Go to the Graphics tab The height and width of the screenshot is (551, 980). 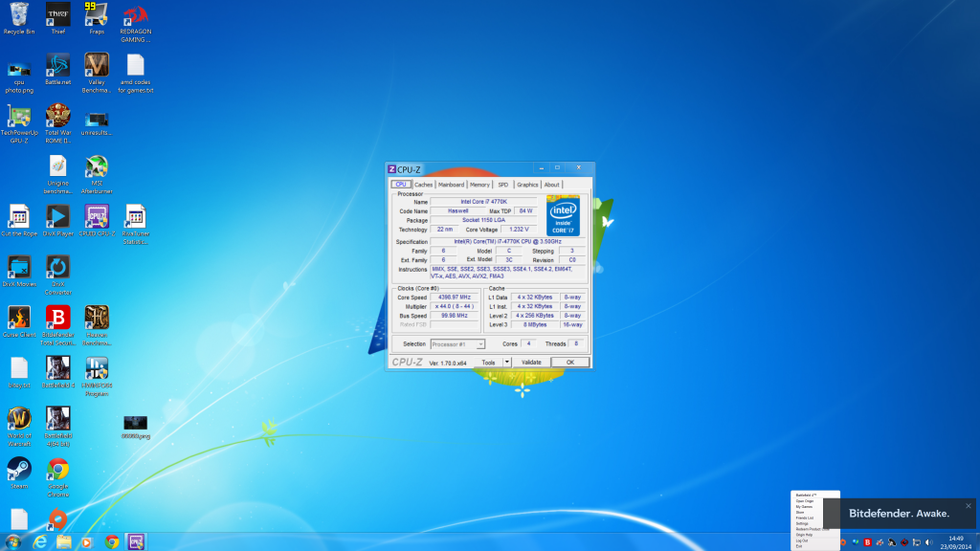[527, 185]
